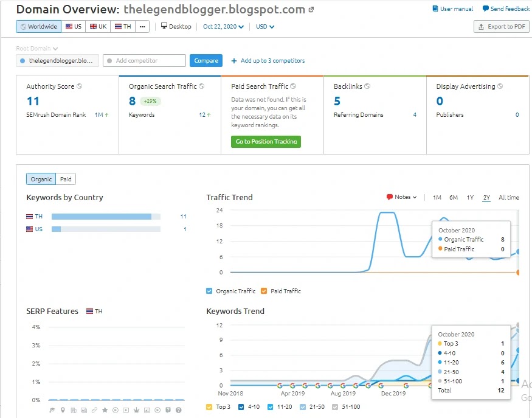Click the US flag in Keywords by Country

pyautogui.click(x=30, y=229)
